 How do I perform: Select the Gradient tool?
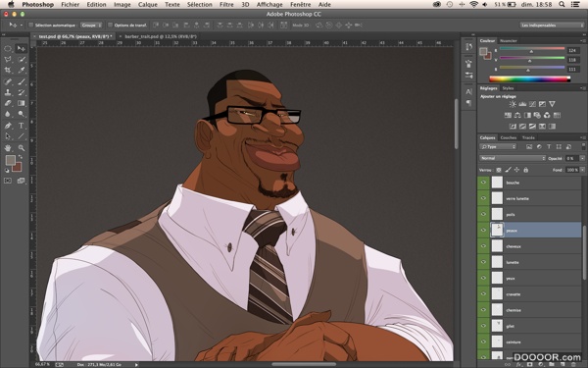pos(22,103)
